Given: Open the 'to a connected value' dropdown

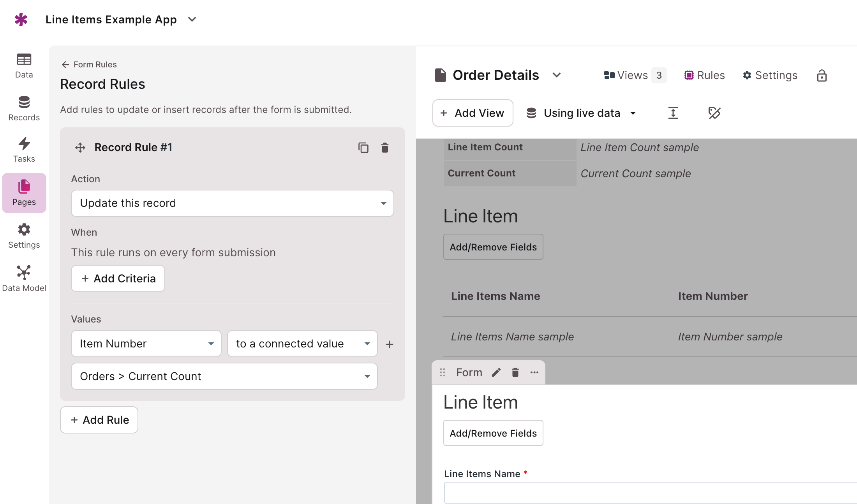Looking at the screenshot, I should (302, 344).
